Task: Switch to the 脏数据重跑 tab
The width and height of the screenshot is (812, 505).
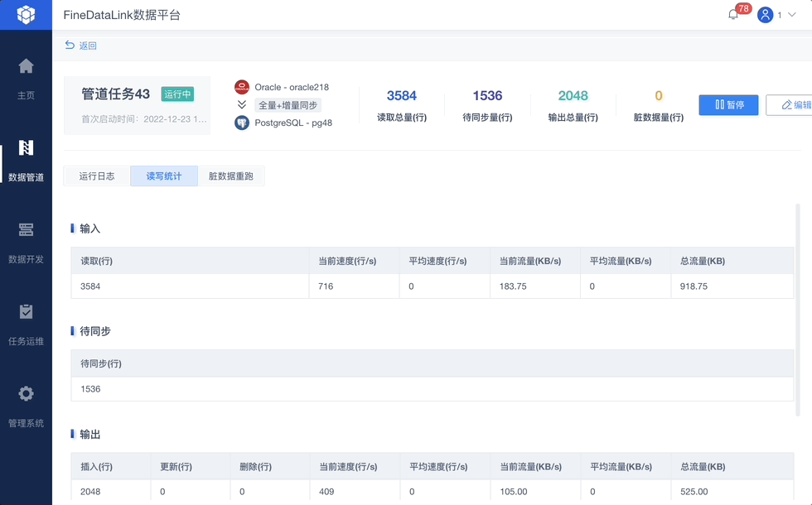Action: tap(231, 176)
